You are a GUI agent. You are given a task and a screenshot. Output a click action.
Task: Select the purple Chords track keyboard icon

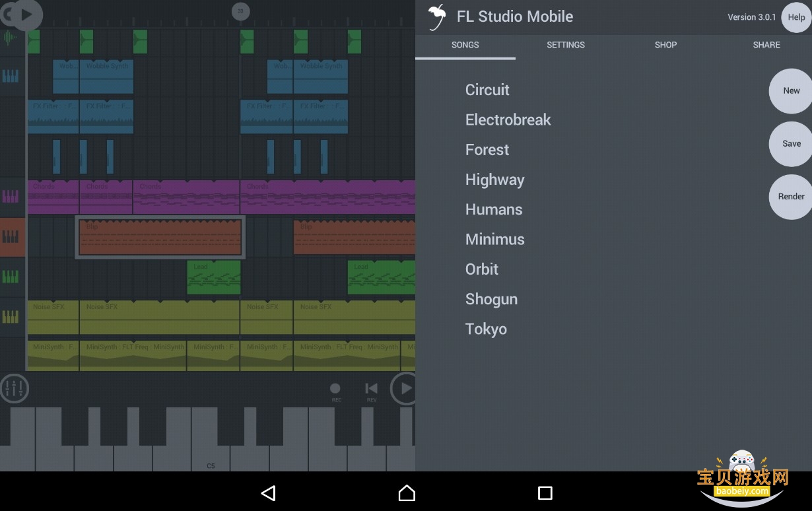tap(11, 196)
